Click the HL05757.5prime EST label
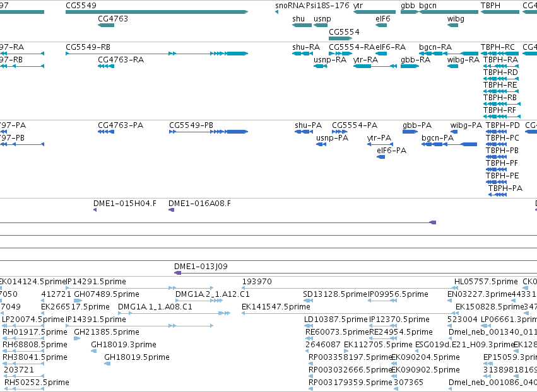The height and width of the screenshot is (392, 537). point(486,282)
